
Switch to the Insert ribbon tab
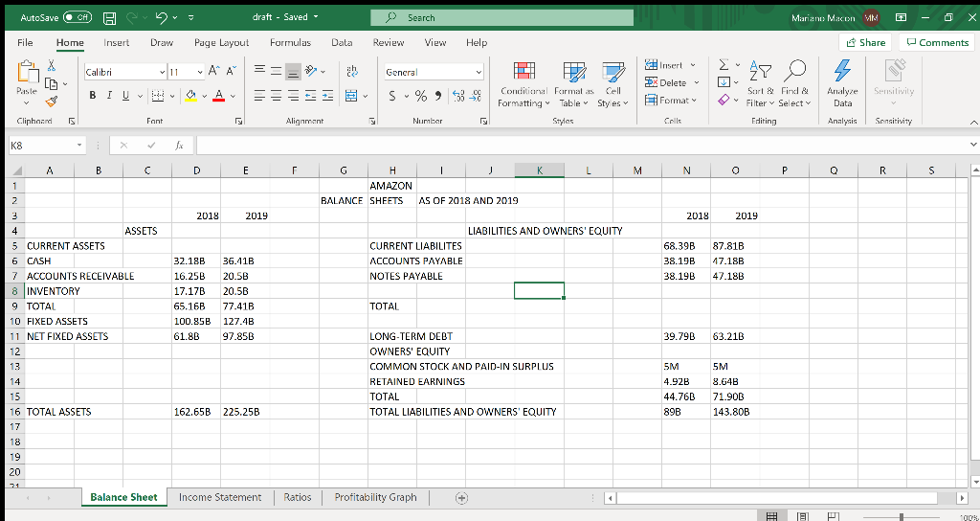pos(116,42)
